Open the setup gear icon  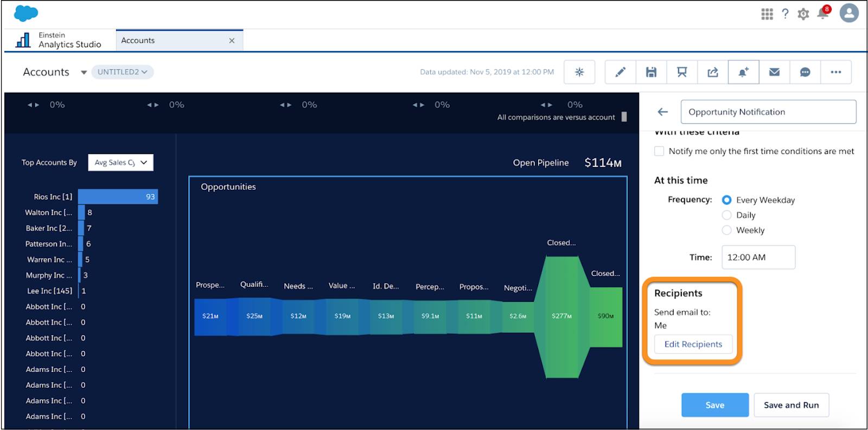pos(803,14)
